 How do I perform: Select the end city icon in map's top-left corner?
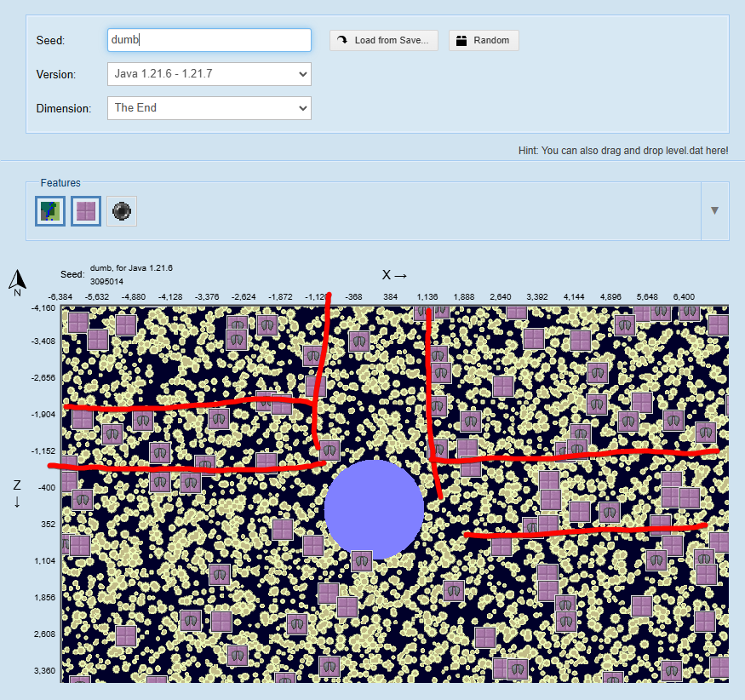point(78,323)
